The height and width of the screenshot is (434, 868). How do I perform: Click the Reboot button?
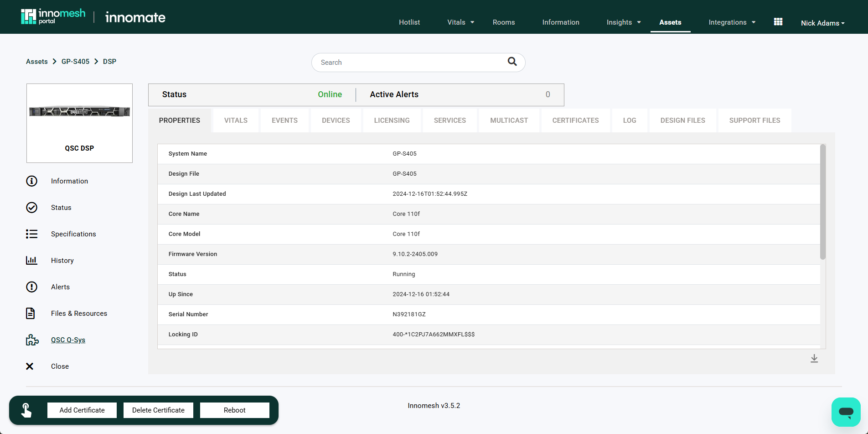[x=235, y=410]
